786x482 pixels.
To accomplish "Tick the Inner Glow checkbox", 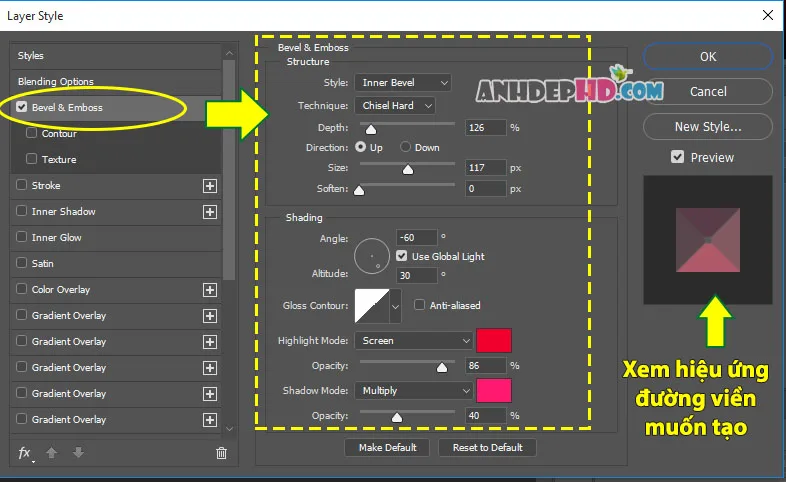I will 22,236.
